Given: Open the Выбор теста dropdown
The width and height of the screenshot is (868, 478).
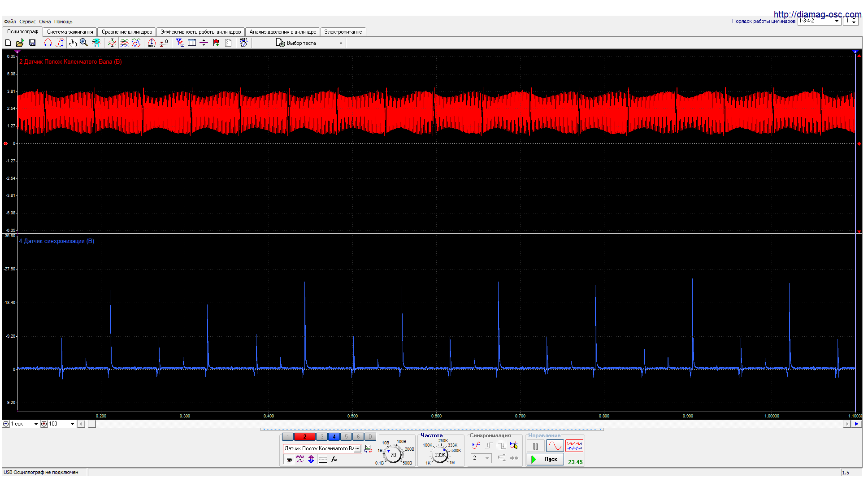Looking at the screenshot, I should [x=309, y=43].
